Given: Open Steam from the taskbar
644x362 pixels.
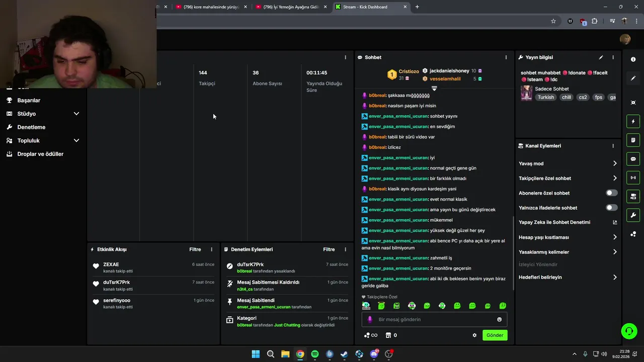Looking at the screenshot, I should tap(344, 354).
